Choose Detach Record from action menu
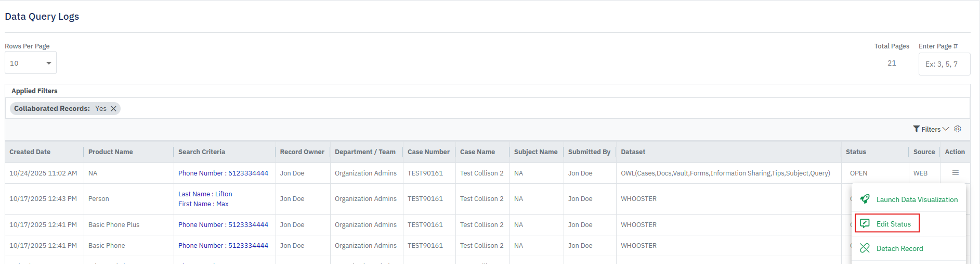Image resolution: width=980 pixels, height=264 pixels. pyautogui.click(x=899, y=248)
